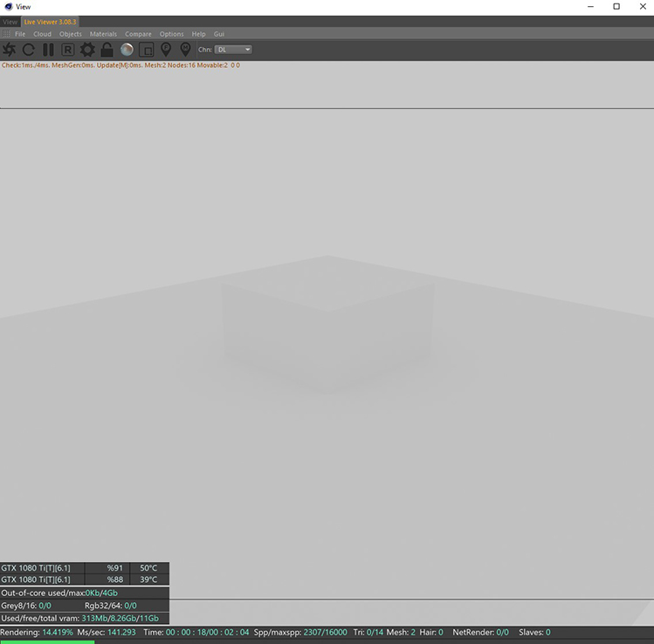The image size is (654, 644).
Task: Click the Used/free/total vram row
Action: click(85, 618)
